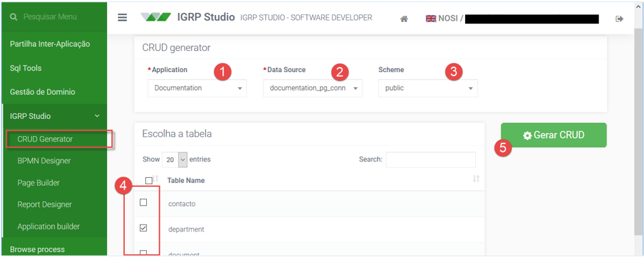Viewport: 644px width, 259px height.
Task: Sort by Table Name column arrows
Action: 476,179
